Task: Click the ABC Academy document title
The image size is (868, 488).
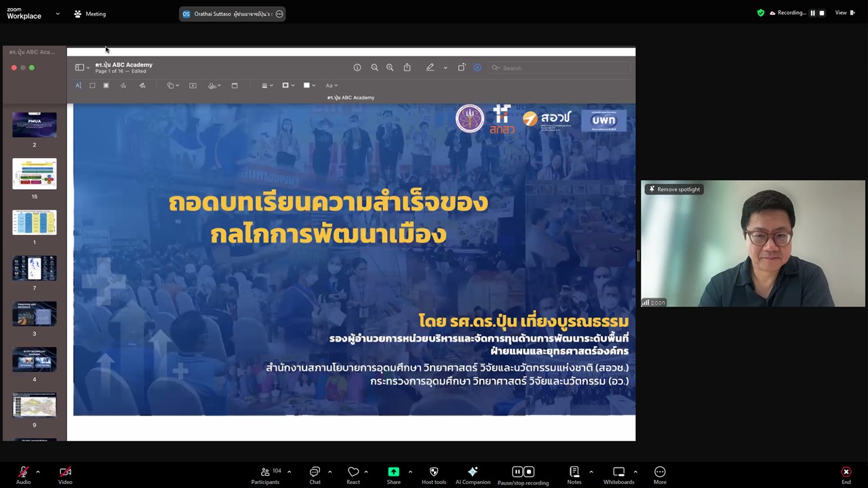Action: click(123, 65)
